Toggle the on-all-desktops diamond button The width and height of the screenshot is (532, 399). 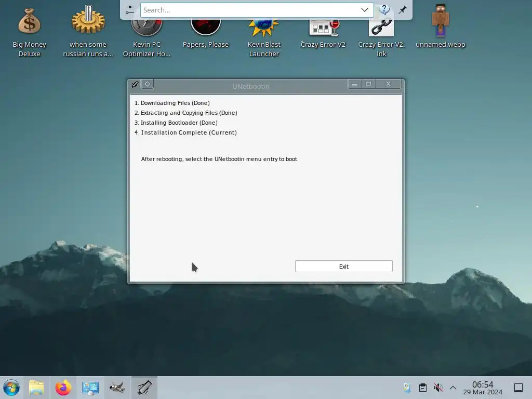147,84
